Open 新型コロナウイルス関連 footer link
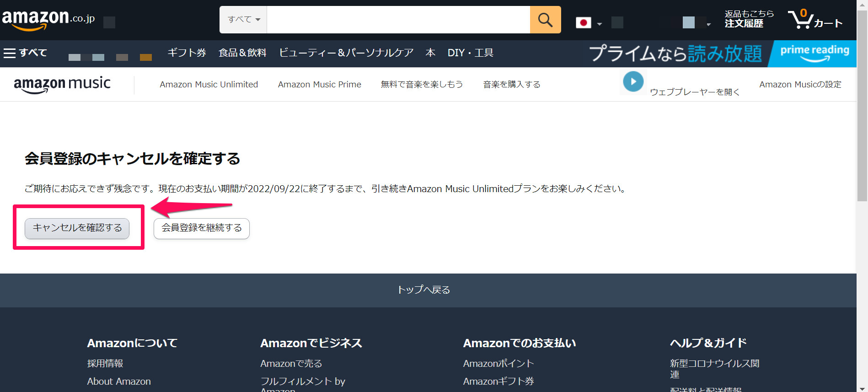The width and height of the screenshot is (868, 392). [x=714, y=369]
